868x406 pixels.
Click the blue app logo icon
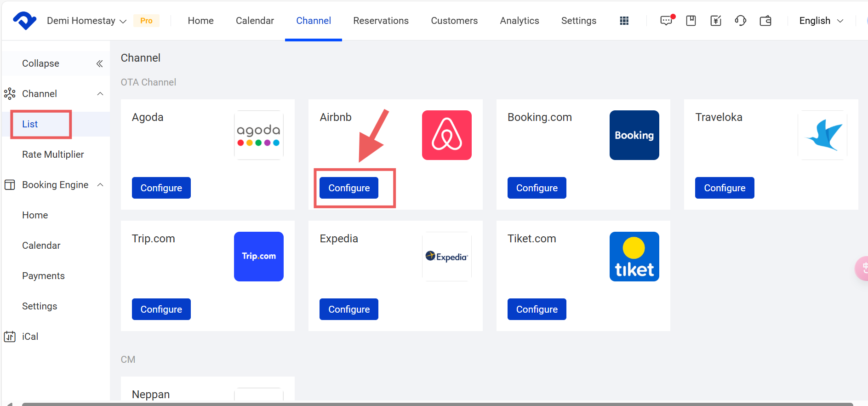(x=25, y=21)
